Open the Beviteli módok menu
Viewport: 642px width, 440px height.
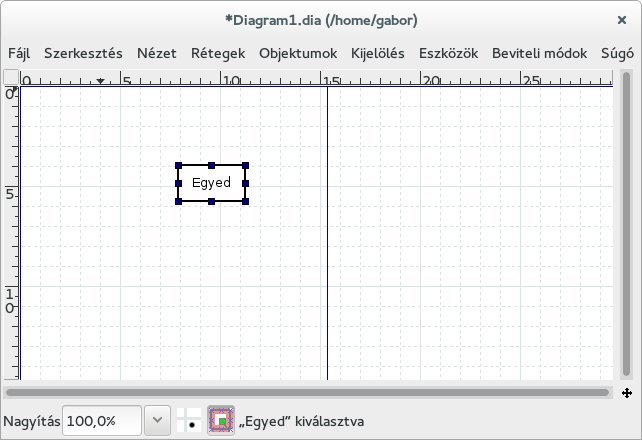coord(540,53)
